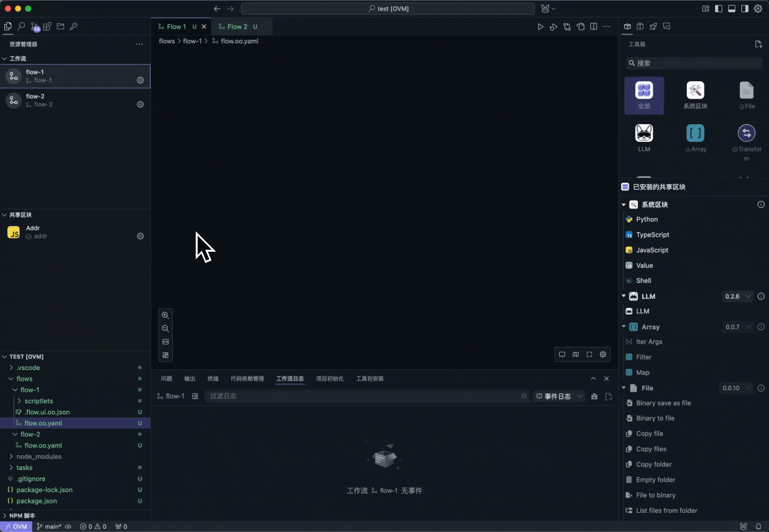Open canvas settings gear icon
Image resolution: width=769 pixels, height=532 pixels.
(x=603, y=354)
